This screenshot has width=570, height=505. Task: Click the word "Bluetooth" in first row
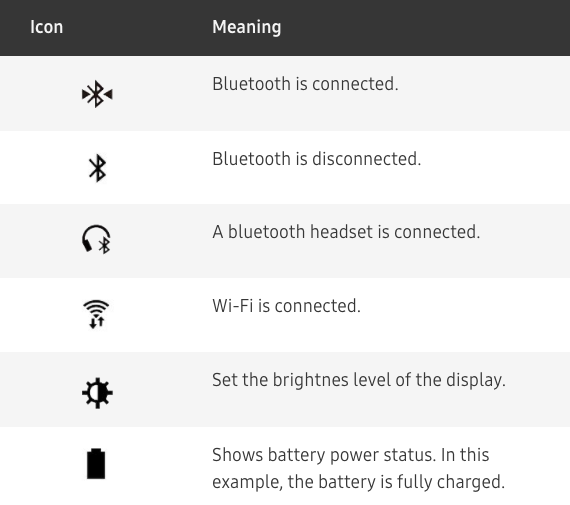[252, 84]
